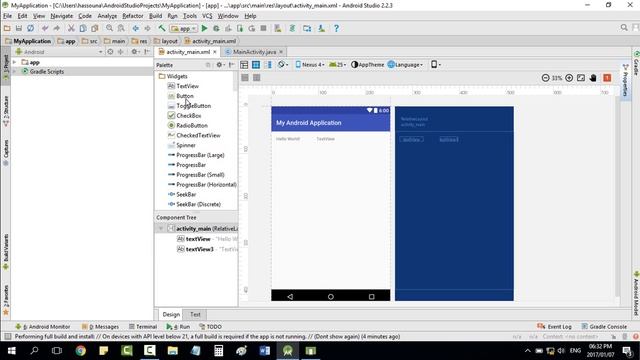The image size is (640, 360).
Task: Open the API 25 version dropdown
Action: coord(338,64)
